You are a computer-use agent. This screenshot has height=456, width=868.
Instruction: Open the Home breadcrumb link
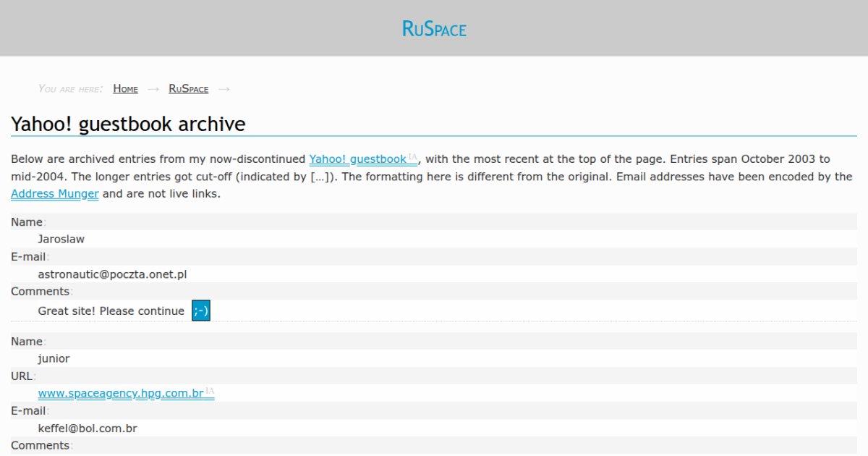click(124, 88)
